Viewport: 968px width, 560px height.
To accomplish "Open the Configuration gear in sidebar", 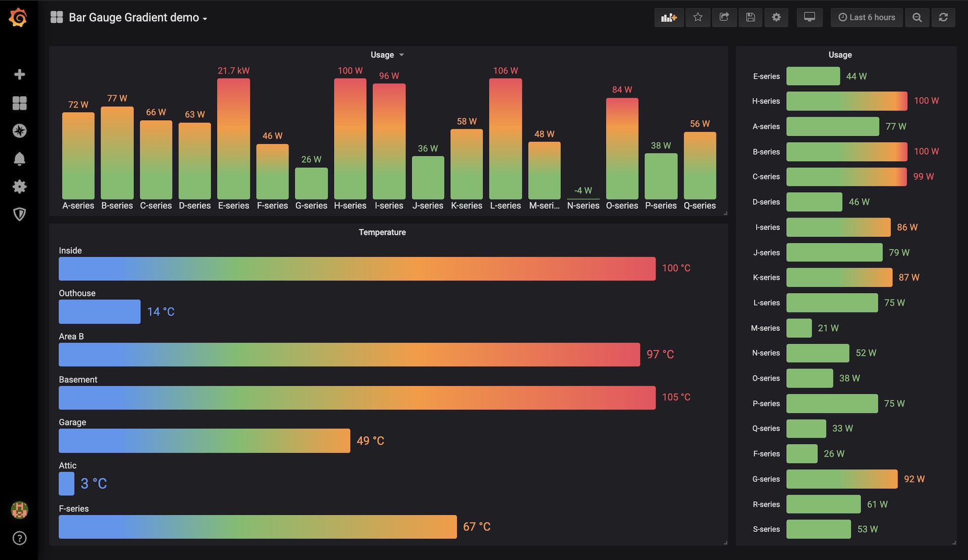I will pyautogui.click(x=19, y=186).
